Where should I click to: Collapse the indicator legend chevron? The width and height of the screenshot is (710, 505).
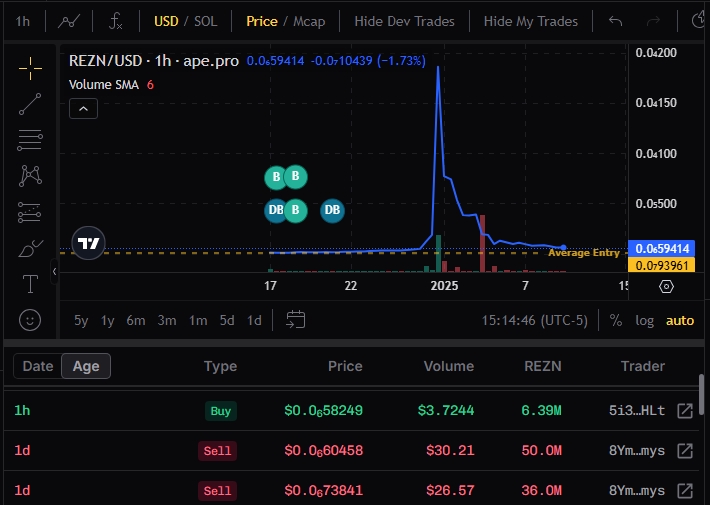(x=83, y=108)
